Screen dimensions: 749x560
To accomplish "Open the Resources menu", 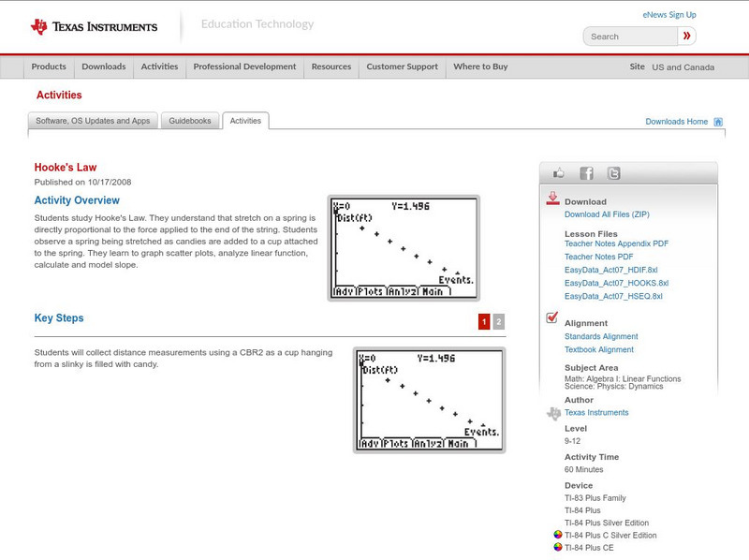I will tap(331, 66).
